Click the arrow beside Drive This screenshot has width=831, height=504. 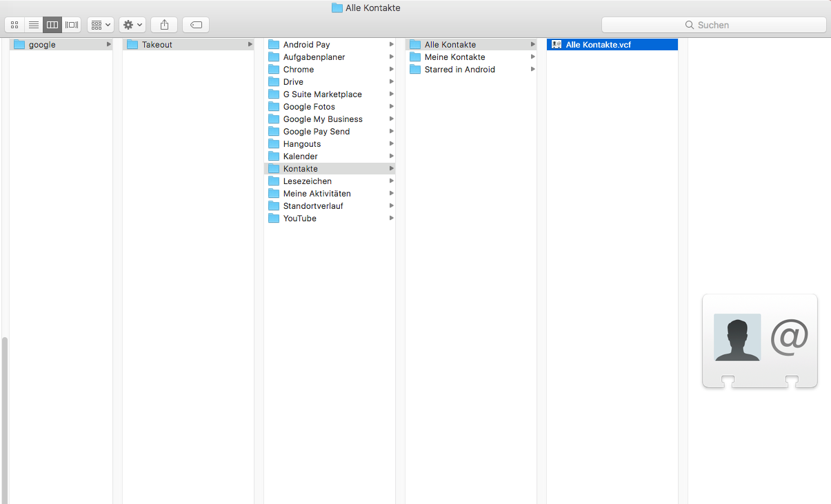pos(391,81)
